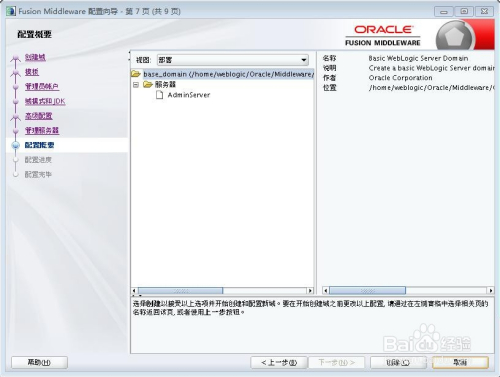
Task: Click the tree panel's horizontal scrollbar thumb
Action: [180, 291]
